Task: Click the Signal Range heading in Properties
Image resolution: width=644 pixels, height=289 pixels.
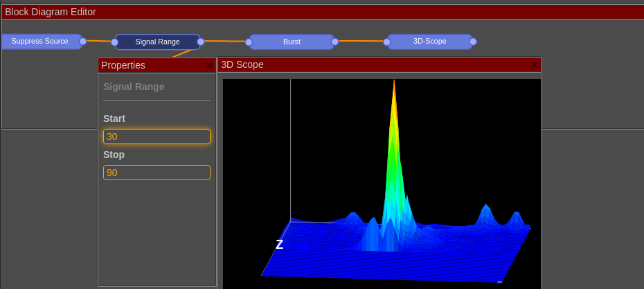Action: tap(134, 87)
